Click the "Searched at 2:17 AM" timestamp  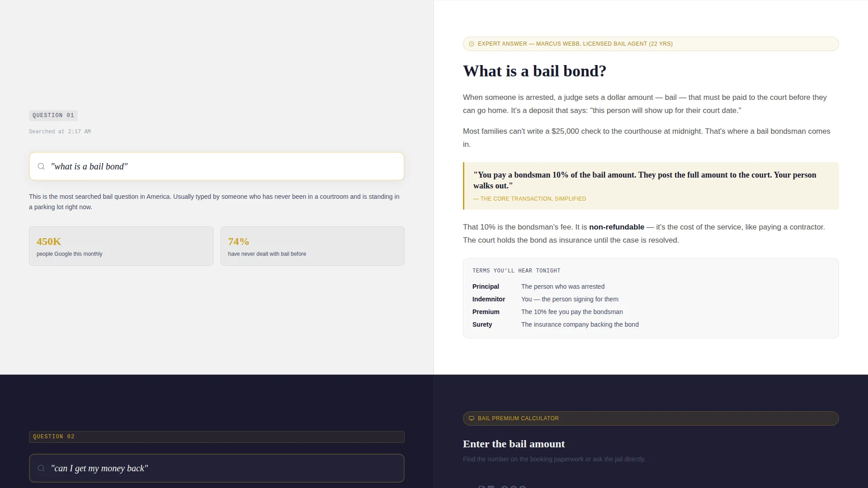(x=60, y=131)
